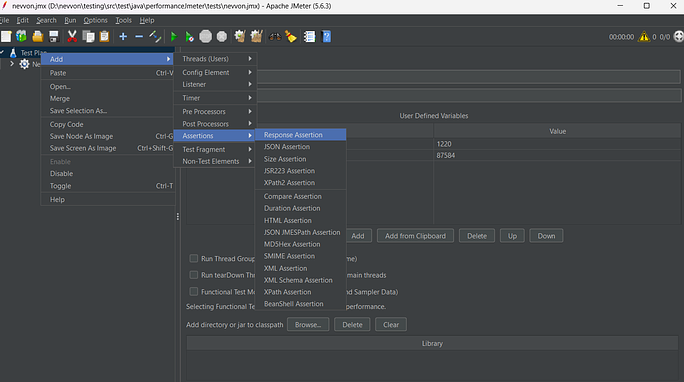Expand the thread group tree node arrow

point(12,64)
